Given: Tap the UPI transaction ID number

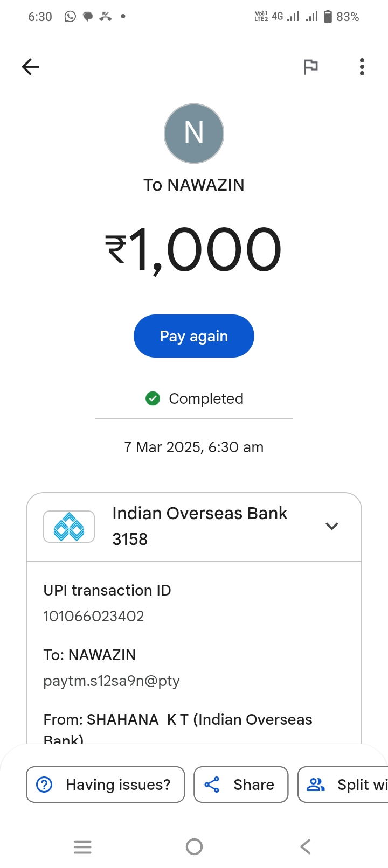Looking at the screenshot, I should pos(94,616).
